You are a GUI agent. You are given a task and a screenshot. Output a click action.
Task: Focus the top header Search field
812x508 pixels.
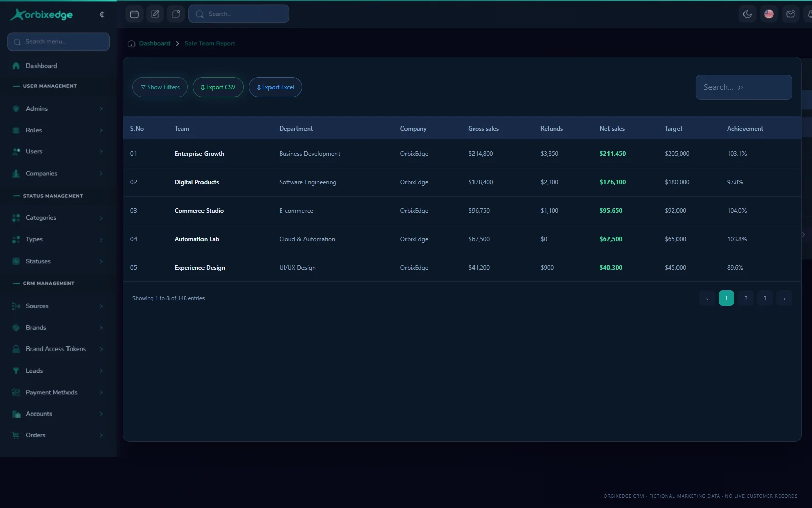(239, 14)
